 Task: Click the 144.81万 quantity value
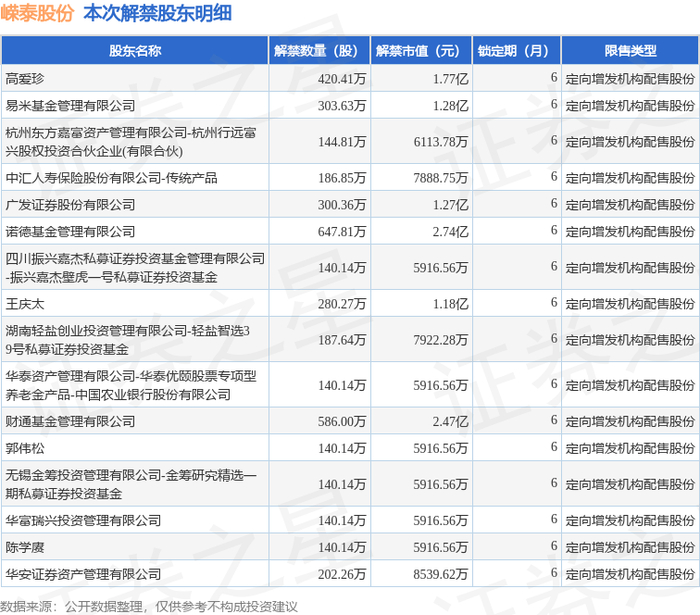pos(342,142)
